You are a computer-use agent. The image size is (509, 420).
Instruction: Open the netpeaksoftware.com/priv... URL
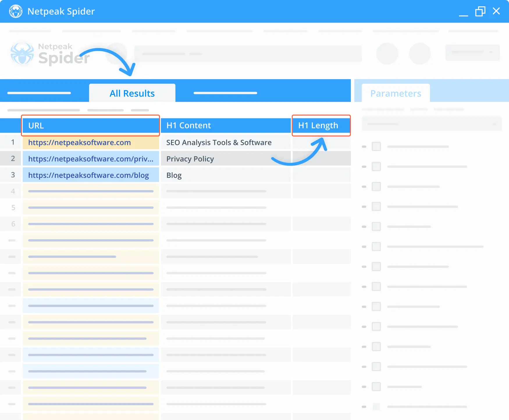pyautogui.click(x=91, y=159)
